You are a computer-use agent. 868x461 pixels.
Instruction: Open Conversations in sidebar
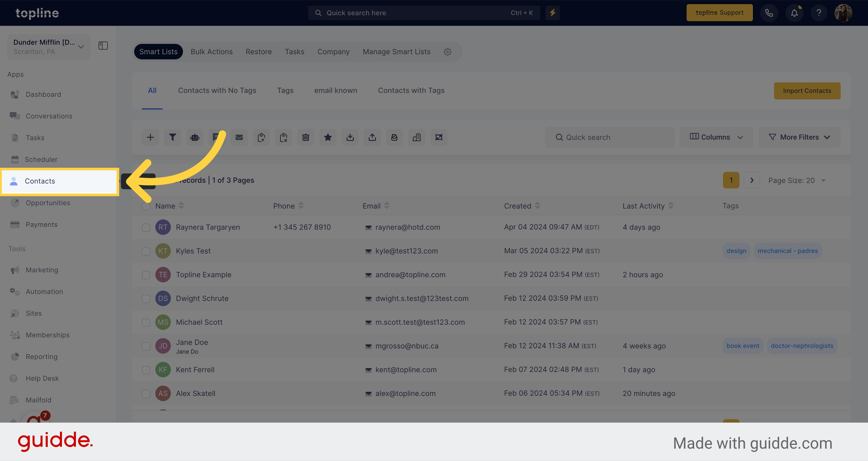tap(49, 116)
